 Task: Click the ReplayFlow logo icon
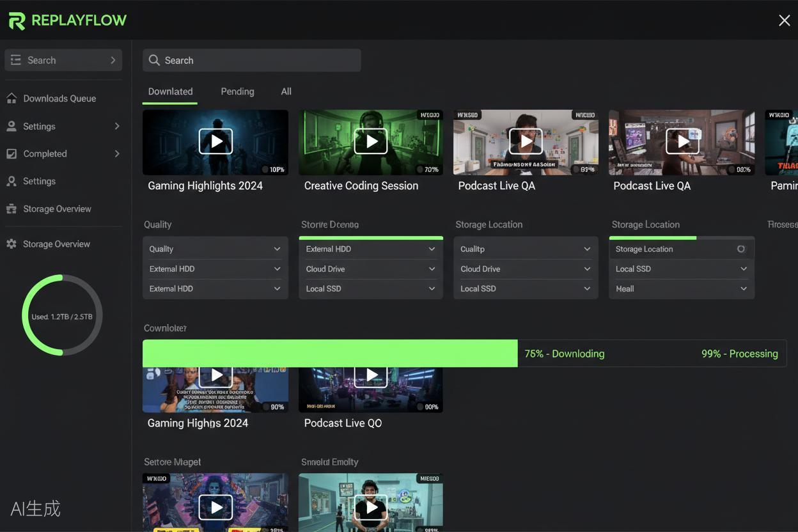[17, 21]
